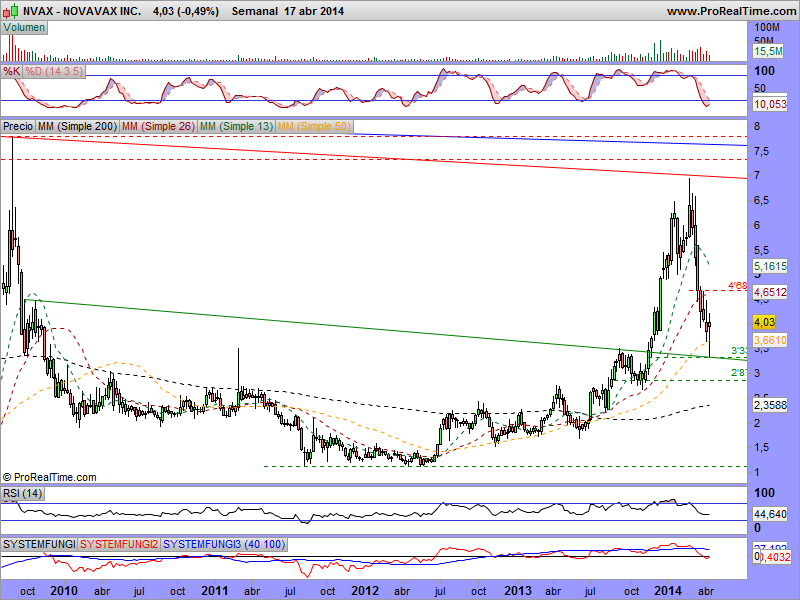Open the www.ProRealTime.com link
This screenshot has height=600, width=800.
tap(731, 11)
